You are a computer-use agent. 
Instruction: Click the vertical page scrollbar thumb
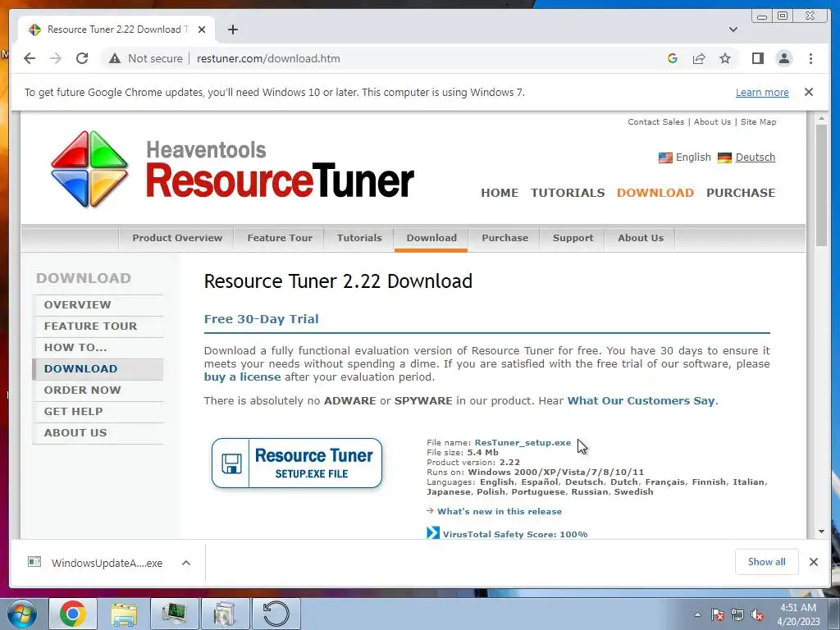[x=821, y=185]
